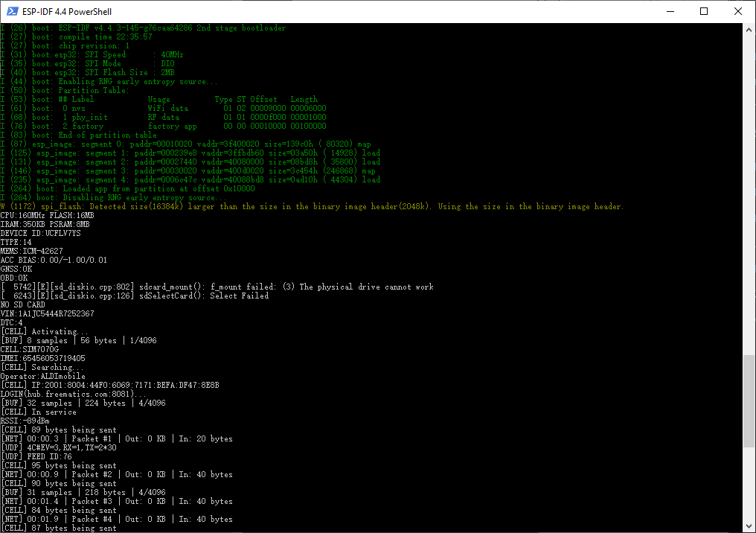
Task: Click the '[CELL] Activating...' line
Action: pyautogui.click(x=45, y=331)
